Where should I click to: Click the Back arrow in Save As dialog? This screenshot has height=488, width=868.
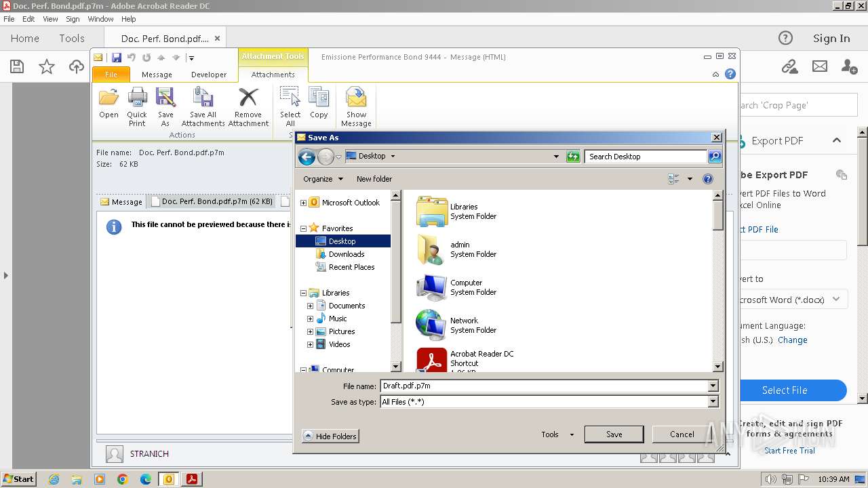pyautogui.click(x=307, y=157)
